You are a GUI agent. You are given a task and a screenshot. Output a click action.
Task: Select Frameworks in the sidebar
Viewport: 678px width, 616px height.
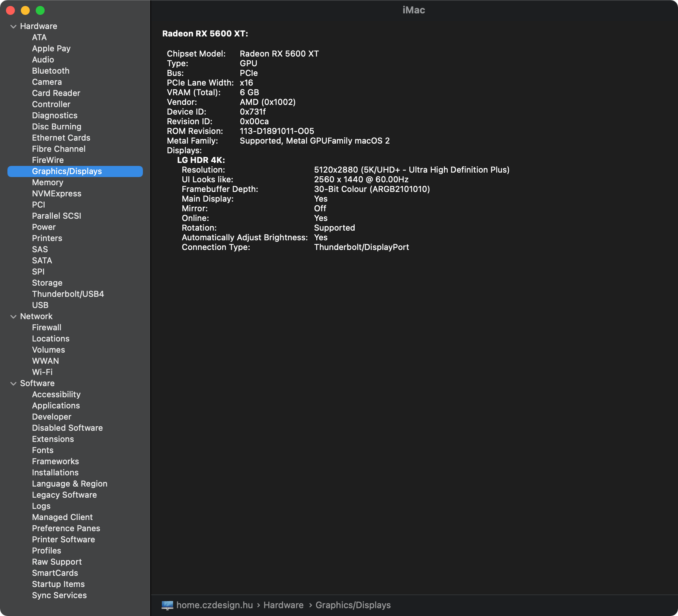pyautogui.click(x=55, y=461)
